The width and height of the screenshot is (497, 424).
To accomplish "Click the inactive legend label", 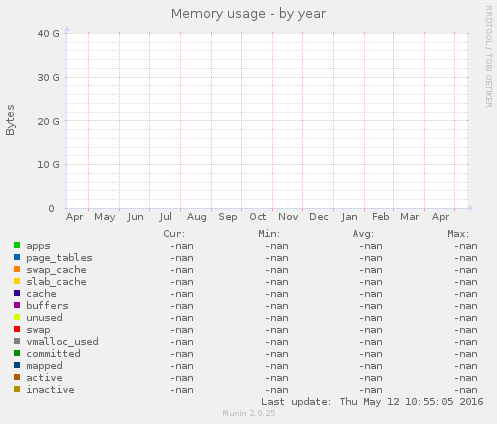I will [x=50, y=390].
